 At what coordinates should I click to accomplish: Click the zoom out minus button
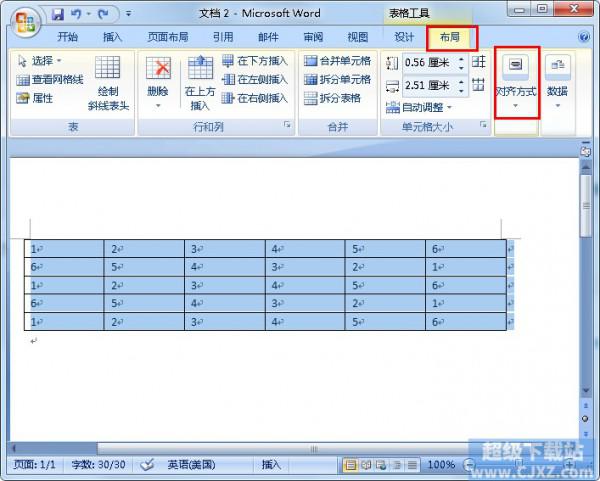(x=468, y=465)
